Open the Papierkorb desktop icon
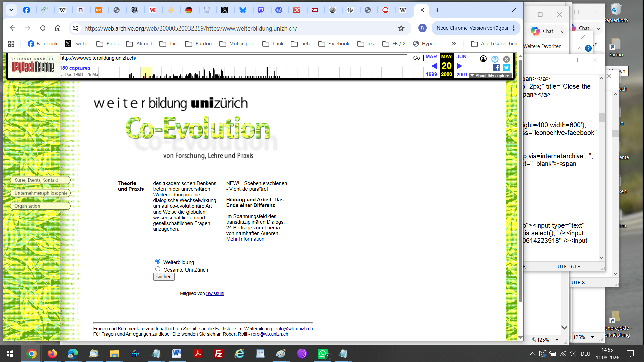Screen dimensions: 644x362 coord(616,13)
